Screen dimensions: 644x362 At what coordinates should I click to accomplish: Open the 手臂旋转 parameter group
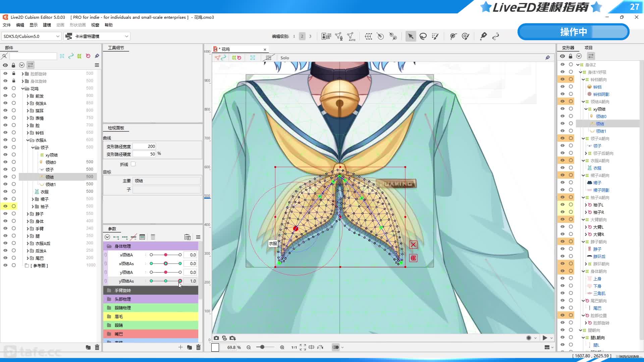pyautogui.click(x=151, y=290)
